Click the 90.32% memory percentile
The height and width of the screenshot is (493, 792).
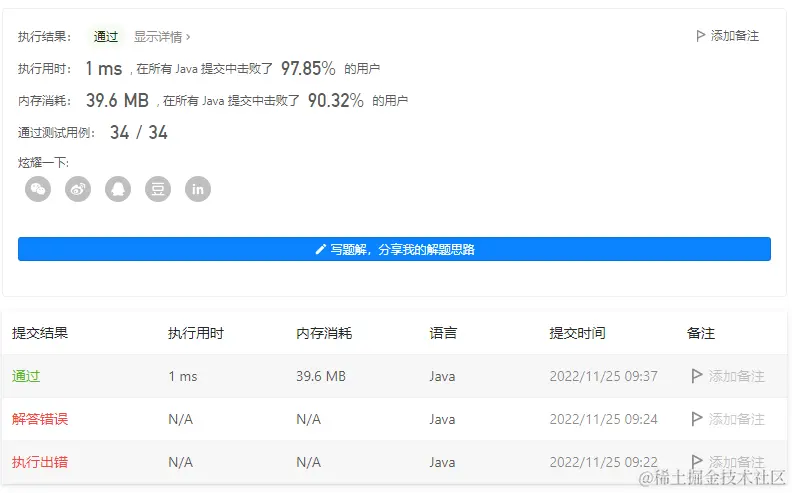336,101
